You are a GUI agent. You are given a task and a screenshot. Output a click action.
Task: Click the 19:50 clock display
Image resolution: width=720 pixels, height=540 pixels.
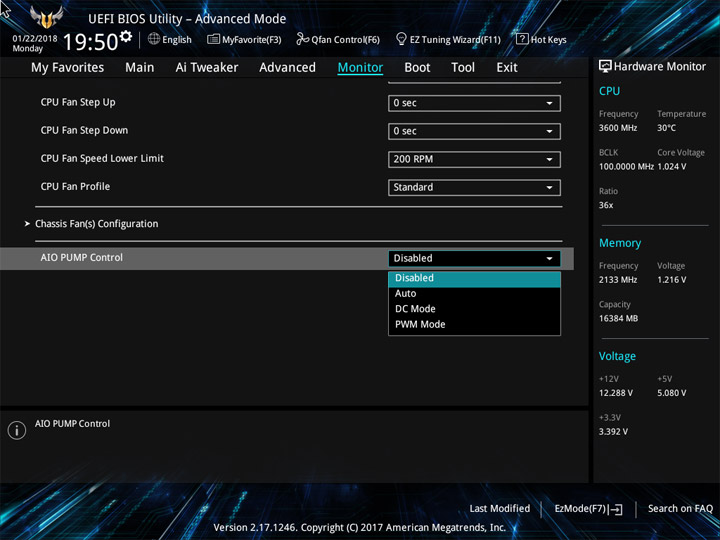pos(90,42)
